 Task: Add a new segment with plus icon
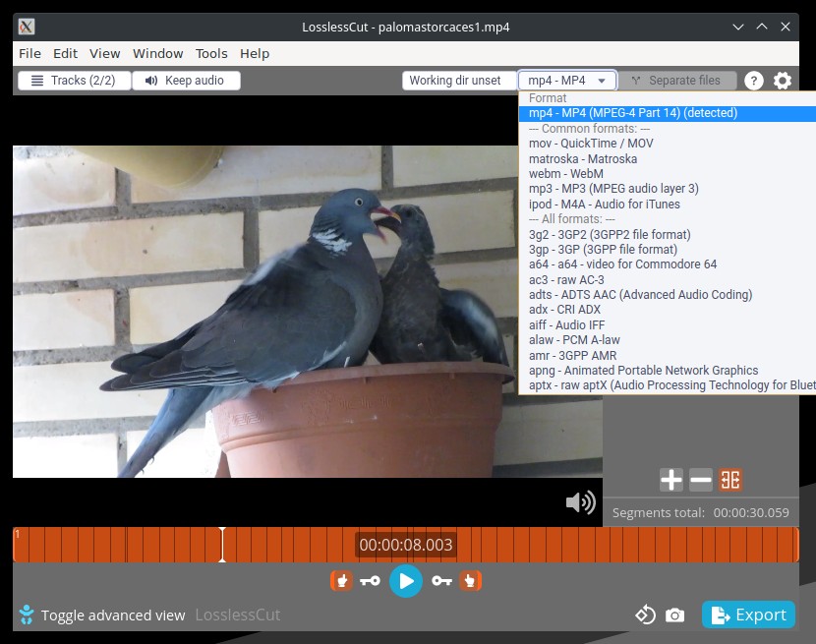(671, 480)
